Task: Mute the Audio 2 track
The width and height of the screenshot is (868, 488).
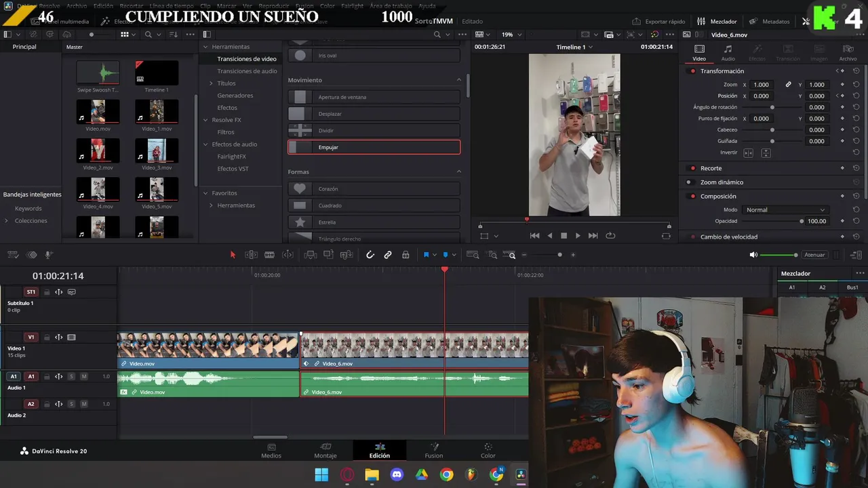Action: point(84,404)
